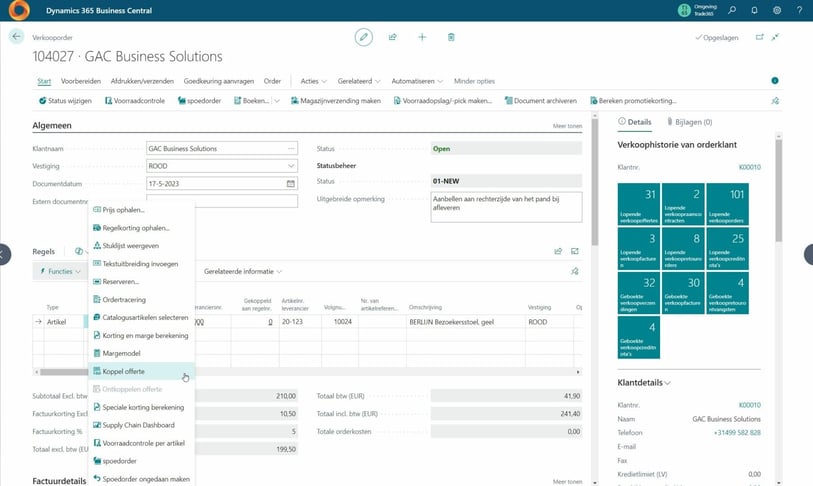Open the 101 Lopende verkooporders tile
The width and height of the screenshot is (813, 486).
click(x=727, y=204)
